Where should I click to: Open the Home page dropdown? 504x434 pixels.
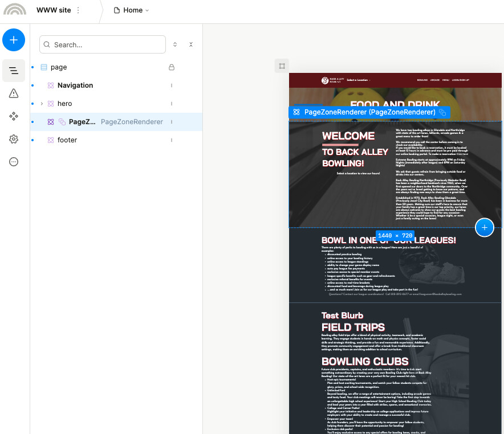pos(132,10)
